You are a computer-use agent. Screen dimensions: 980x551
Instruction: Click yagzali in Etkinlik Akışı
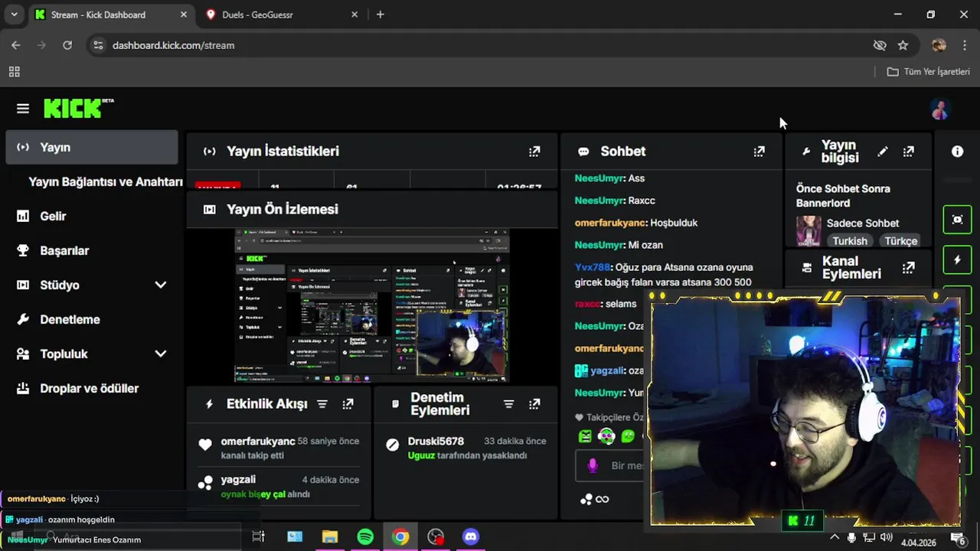point(238,480)
